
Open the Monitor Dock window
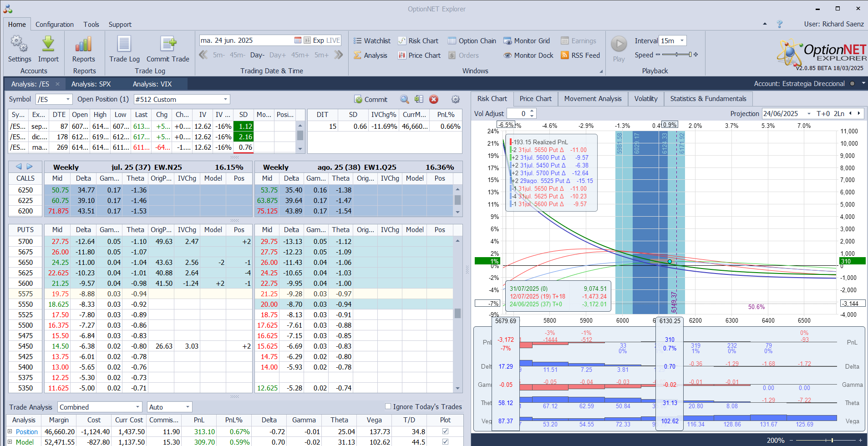528,56
